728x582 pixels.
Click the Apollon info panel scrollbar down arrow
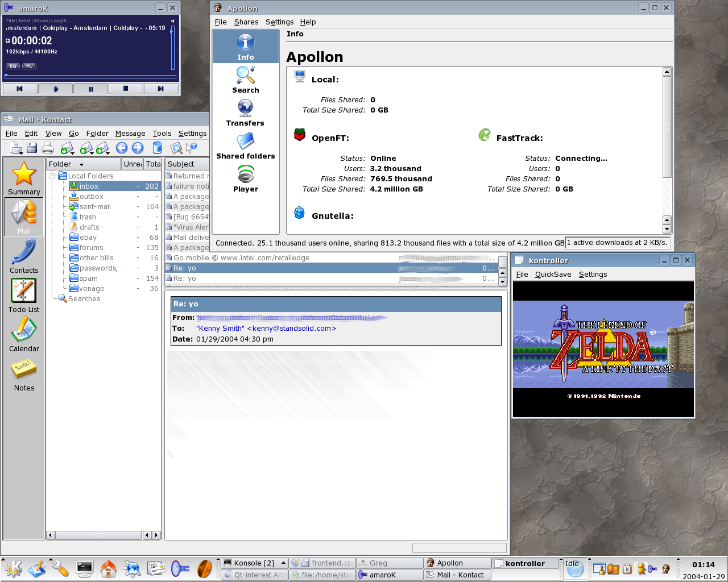point(667,229)
